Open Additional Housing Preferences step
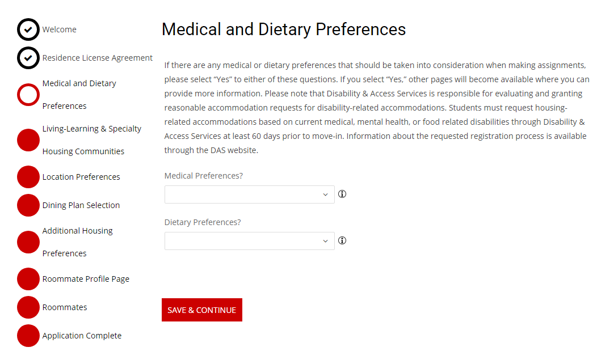The image size is (614, 364). click(x=77, y=242)
